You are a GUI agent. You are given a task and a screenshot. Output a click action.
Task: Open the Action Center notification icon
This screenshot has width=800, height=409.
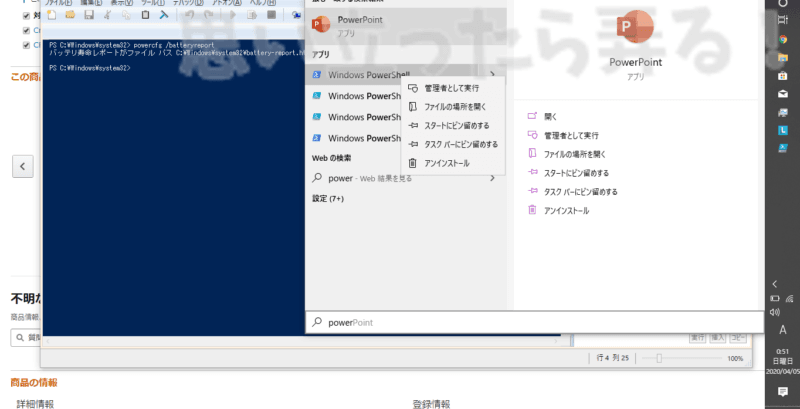[x=783, y=391]
